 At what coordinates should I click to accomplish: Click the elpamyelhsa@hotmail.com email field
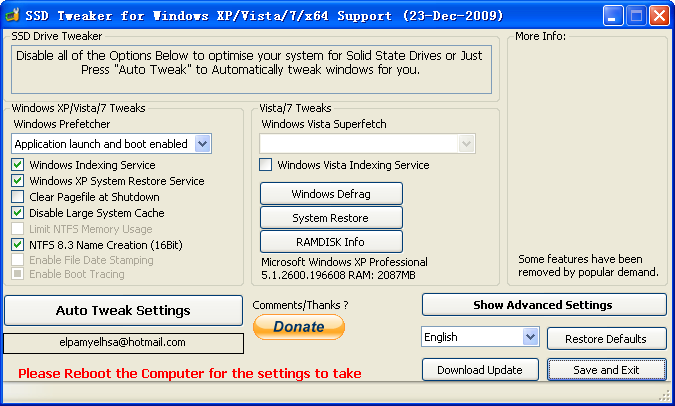[x=123, y=343]
